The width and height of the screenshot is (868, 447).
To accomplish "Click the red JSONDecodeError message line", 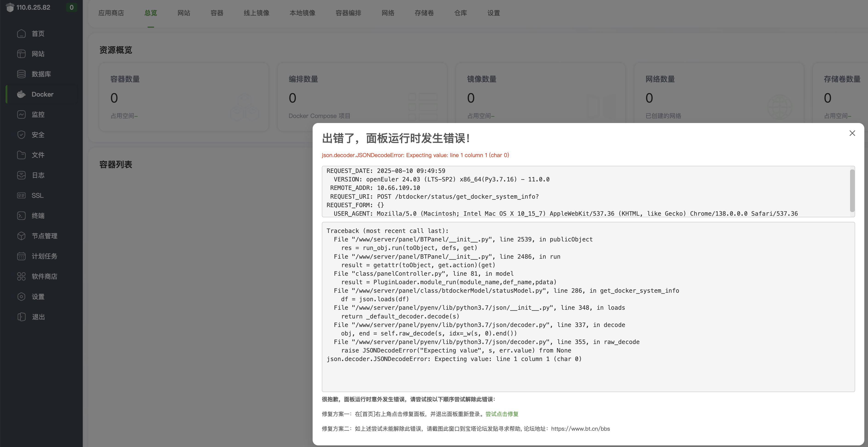I will [x=415, y=155].
